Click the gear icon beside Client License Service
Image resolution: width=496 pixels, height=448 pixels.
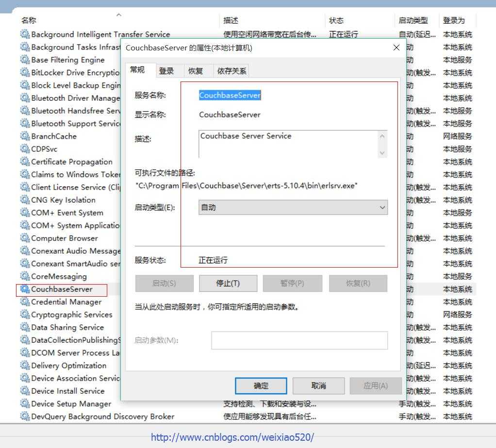25,187
